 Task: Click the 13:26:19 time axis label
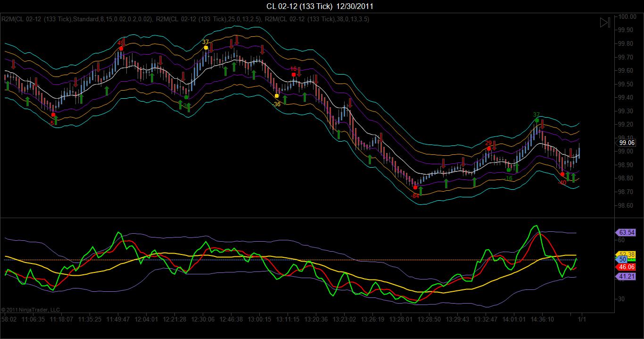pos(372,319)
